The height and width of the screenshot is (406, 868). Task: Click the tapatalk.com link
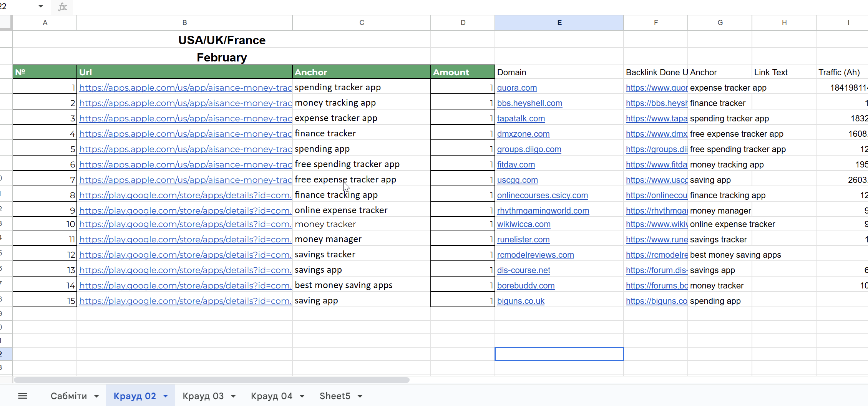point(521,119)
